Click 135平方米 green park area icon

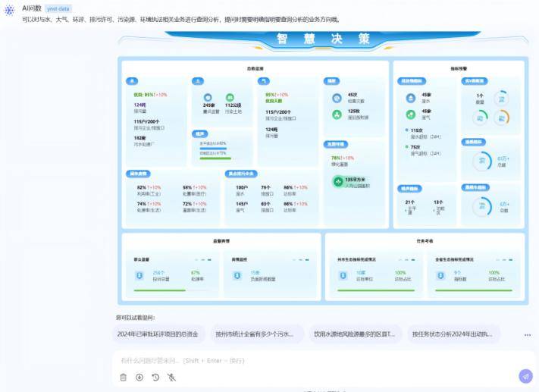(x=337, y=181)
